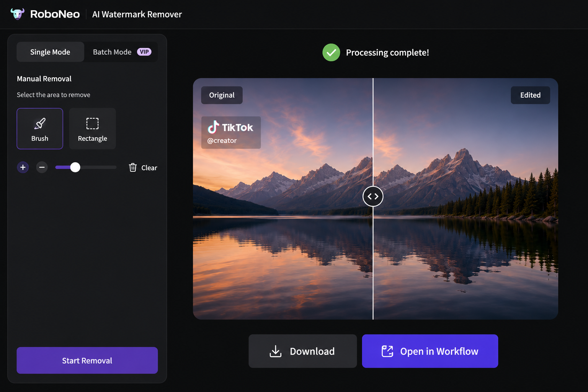The width and height of the screenshot is (588, 392).
Task: Click the trash Clear icon
Action: click(133, 167)
